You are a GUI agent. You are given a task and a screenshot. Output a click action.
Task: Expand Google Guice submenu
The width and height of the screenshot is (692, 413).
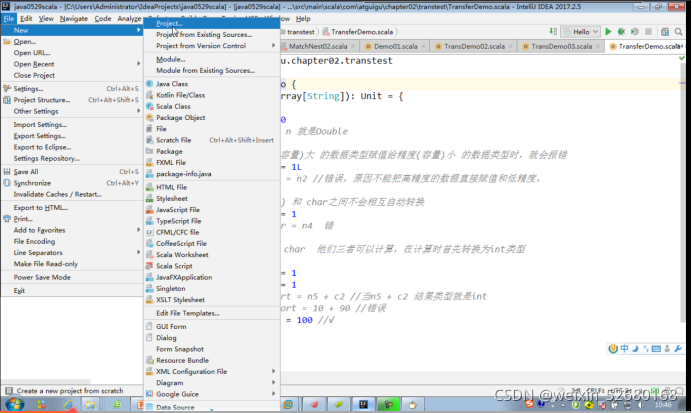[x=212, y=394]
